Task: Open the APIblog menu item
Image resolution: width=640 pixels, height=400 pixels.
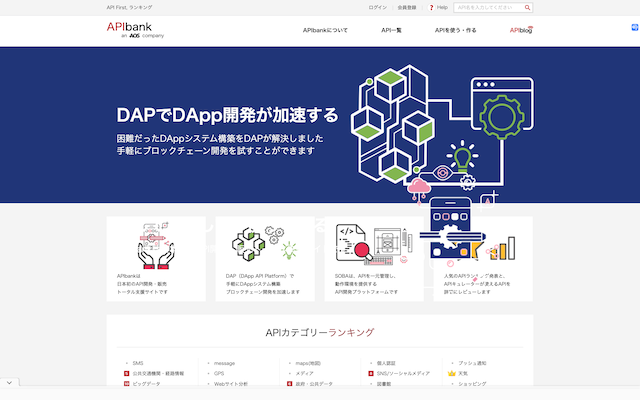Action: click(521, 30)
